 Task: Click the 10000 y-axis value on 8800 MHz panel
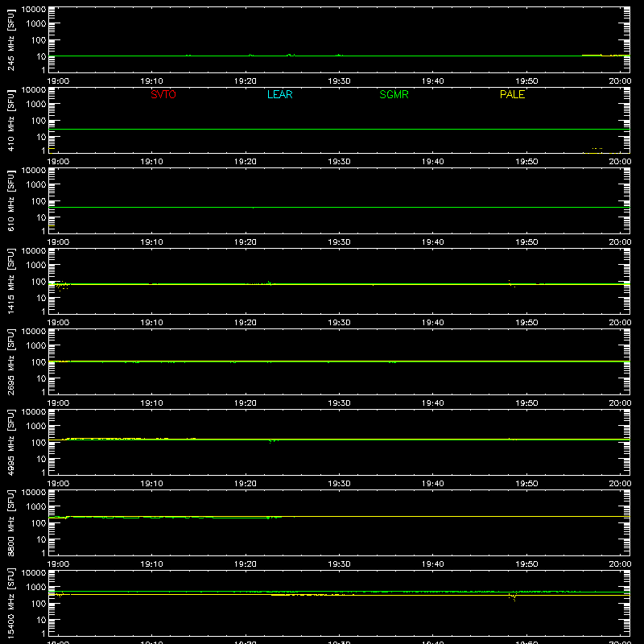[x=34, y=493]
